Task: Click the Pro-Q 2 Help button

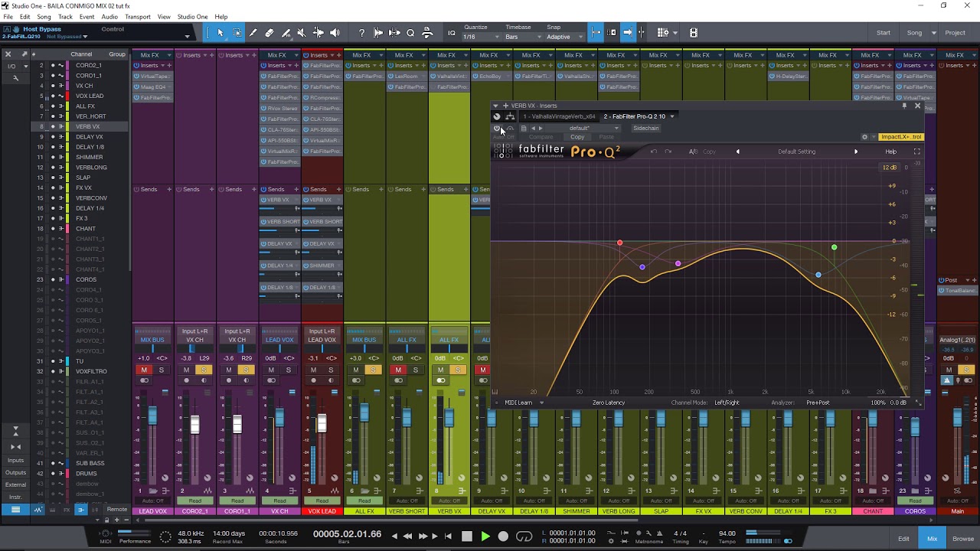Action: tap(890, 152)
